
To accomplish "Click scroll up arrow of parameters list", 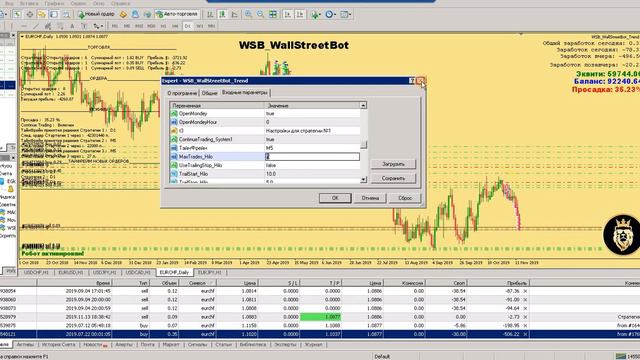I will [363, 105].
